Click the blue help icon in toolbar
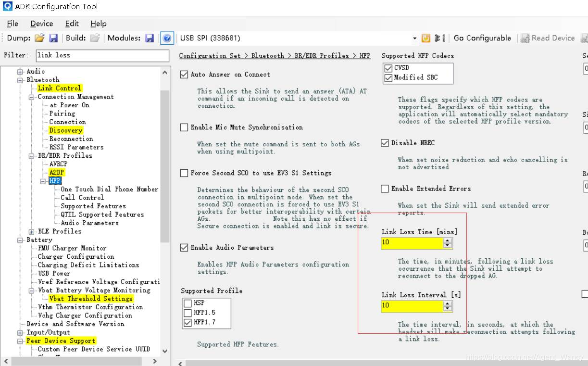 click(167, 38)
